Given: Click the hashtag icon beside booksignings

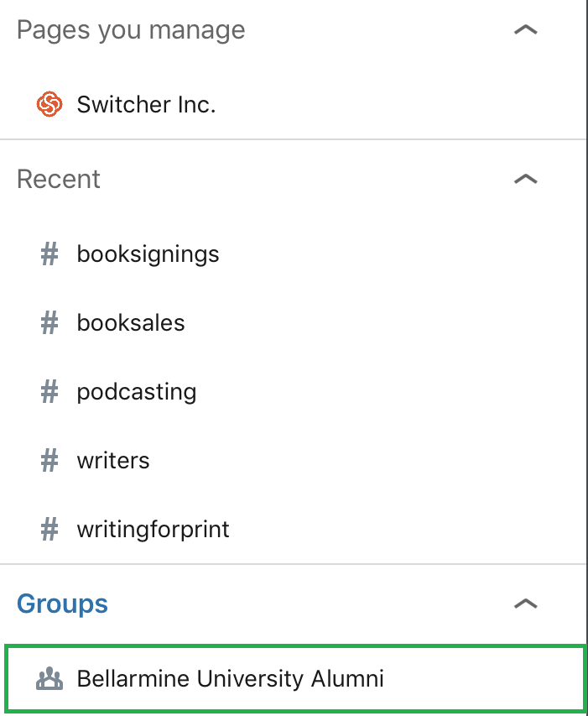Looking at the screenshot, I should coord(50,254).
